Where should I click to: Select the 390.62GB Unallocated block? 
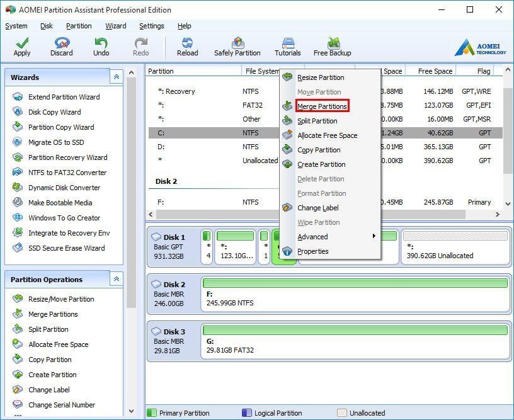pyautogui.click(x=455, y=246)
